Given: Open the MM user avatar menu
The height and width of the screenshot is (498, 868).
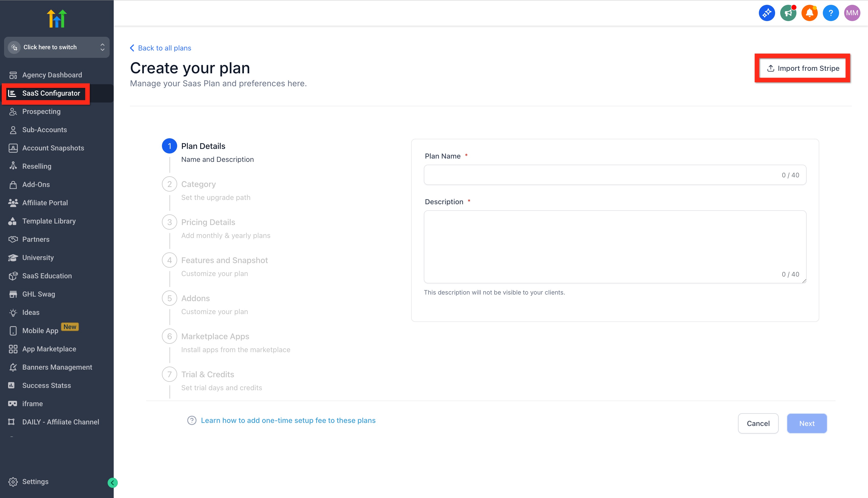Looking at the screenshot, I should [x=852, y=13].
